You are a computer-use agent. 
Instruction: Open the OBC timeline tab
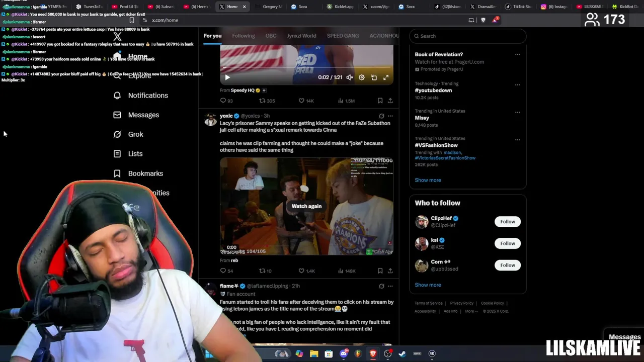271,36
